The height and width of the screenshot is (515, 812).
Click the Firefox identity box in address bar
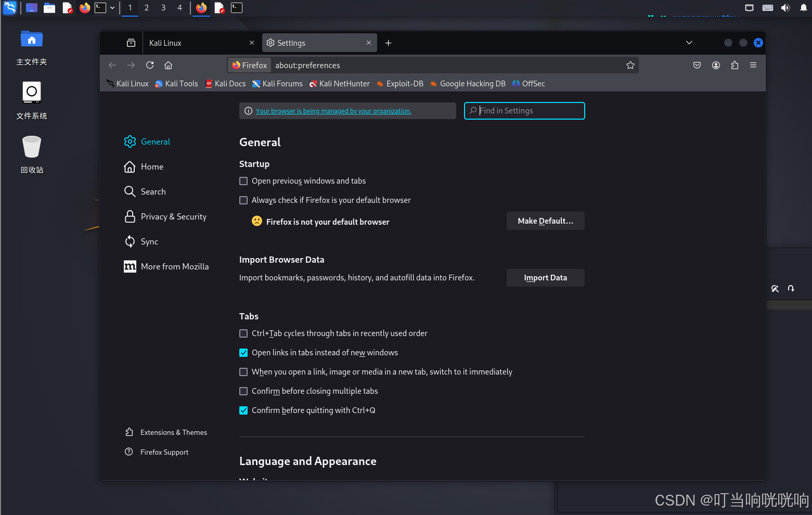250,65
